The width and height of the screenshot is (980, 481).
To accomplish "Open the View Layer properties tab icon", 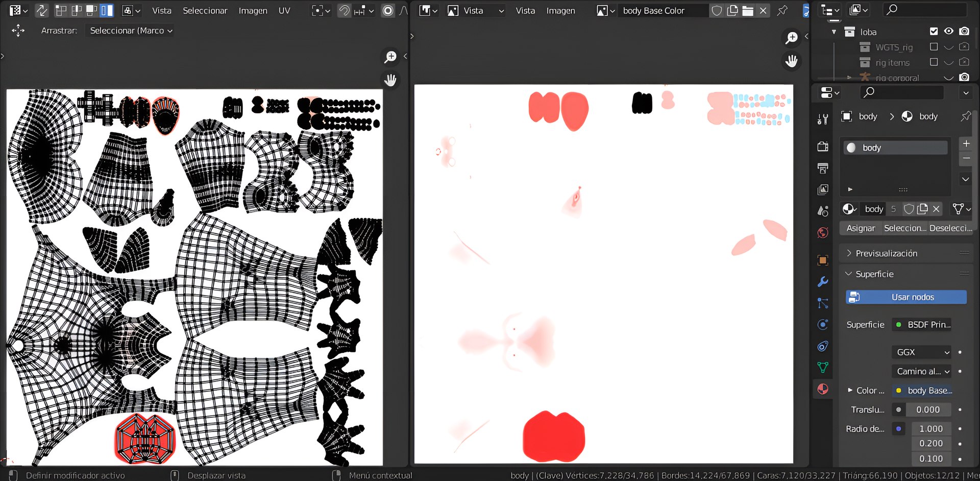I will pyautogui.click(x=823, y=189).
